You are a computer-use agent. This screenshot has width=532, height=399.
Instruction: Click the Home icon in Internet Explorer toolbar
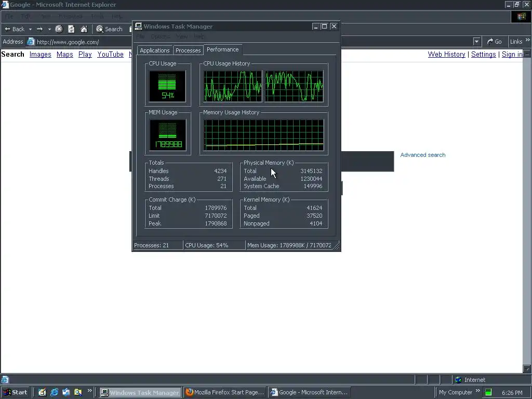click(x=84, y=29)
